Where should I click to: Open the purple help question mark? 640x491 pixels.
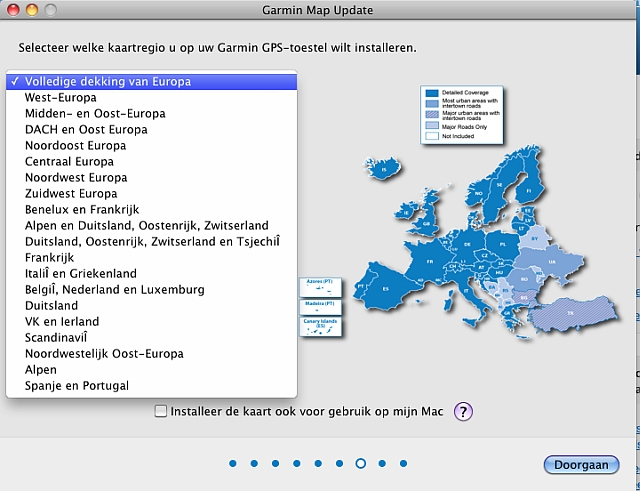(463, 411)
